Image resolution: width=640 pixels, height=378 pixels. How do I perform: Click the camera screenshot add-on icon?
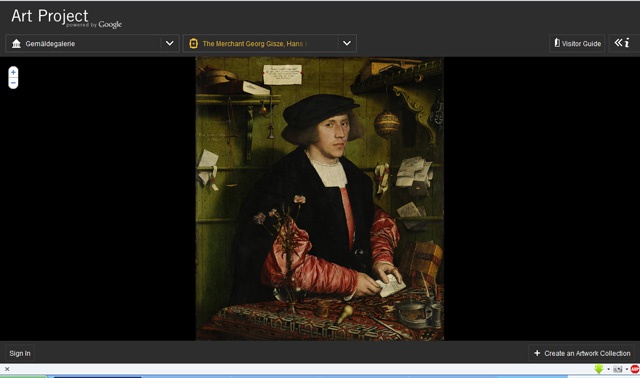[x=618, y=369]
